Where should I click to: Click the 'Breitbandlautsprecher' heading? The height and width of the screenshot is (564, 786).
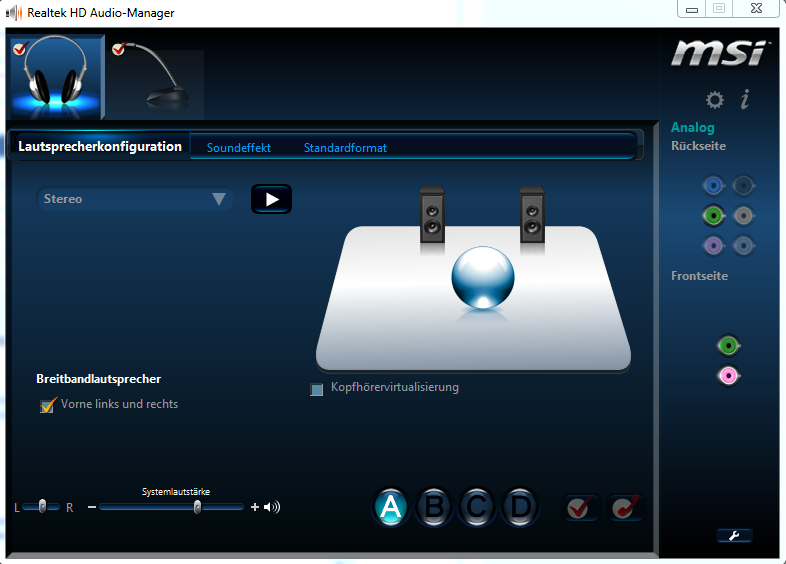[x=98, y=379]
